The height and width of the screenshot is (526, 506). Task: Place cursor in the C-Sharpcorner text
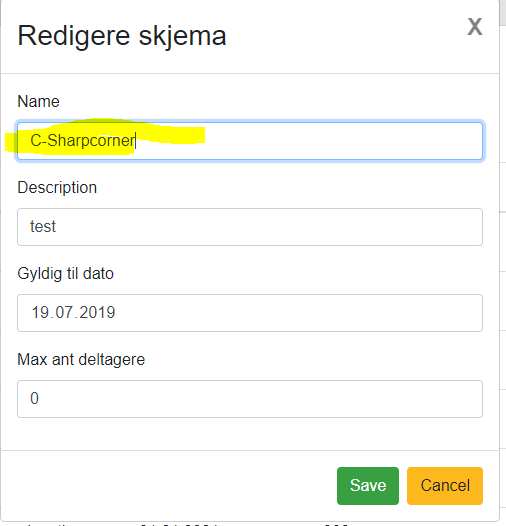coord(83,140)
